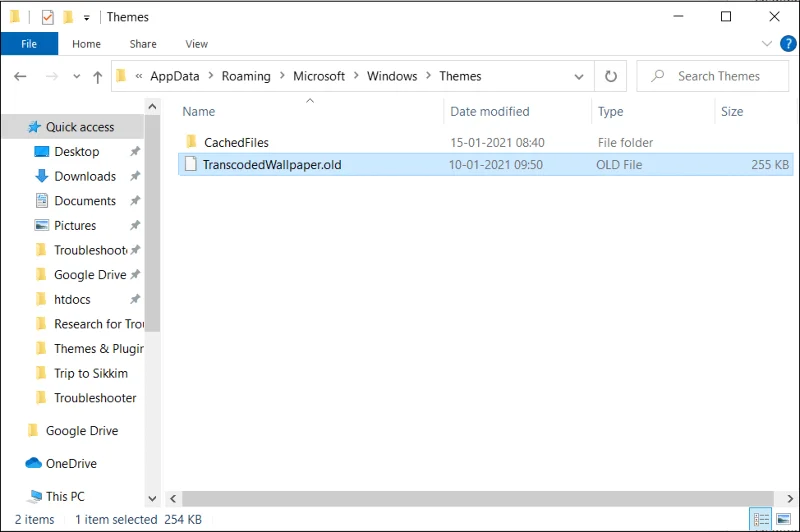Go up one folder level

point(97,77)
